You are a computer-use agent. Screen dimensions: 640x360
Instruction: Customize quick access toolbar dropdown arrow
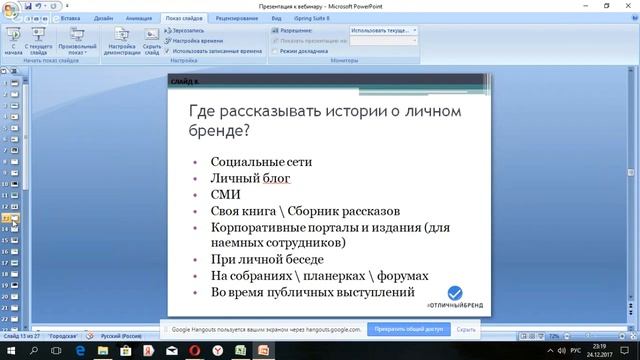tap(67, 6)
